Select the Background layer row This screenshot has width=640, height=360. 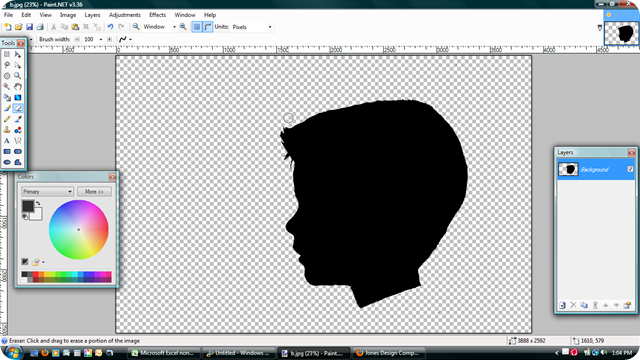click(x=596, y=169)
